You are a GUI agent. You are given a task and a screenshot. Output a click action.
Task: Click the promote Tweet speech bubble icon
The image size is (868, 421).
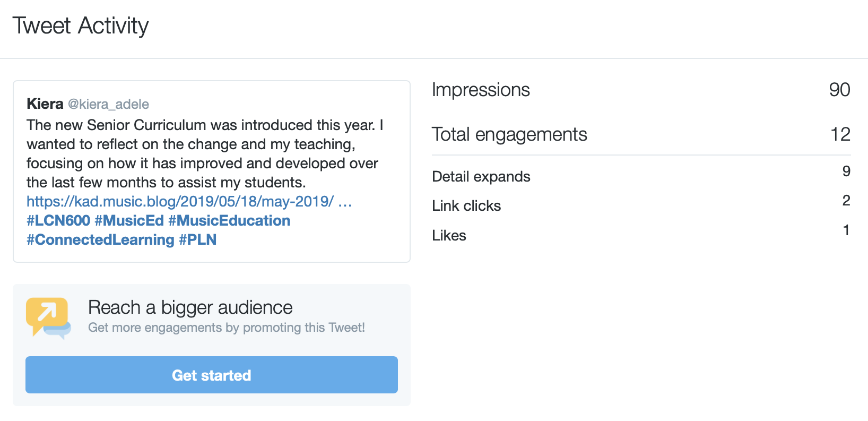(x=48, y=317)
